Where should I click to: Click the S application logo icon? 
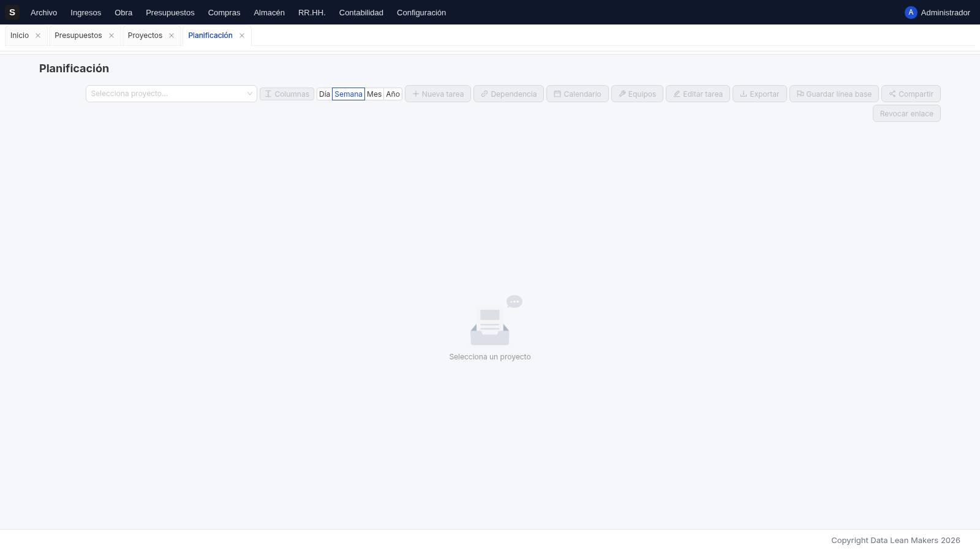tap(12, 12)
